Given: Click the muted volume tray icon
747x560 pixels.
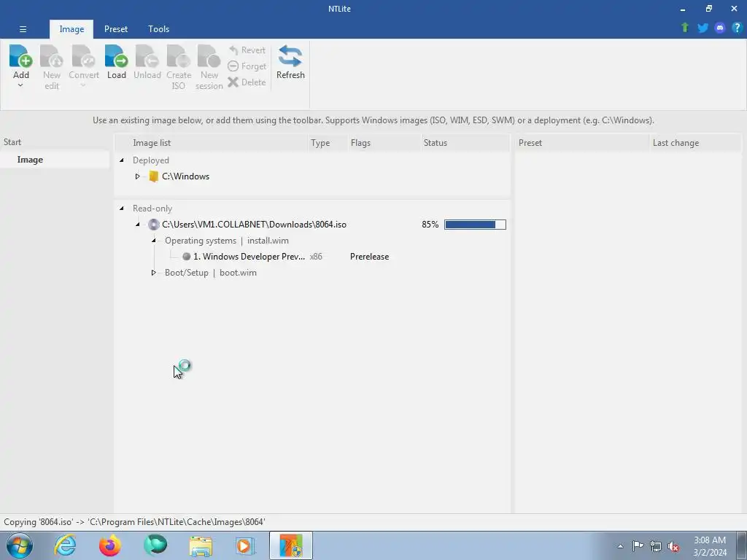Looking at the screenshot, I should tap(673, 546).
